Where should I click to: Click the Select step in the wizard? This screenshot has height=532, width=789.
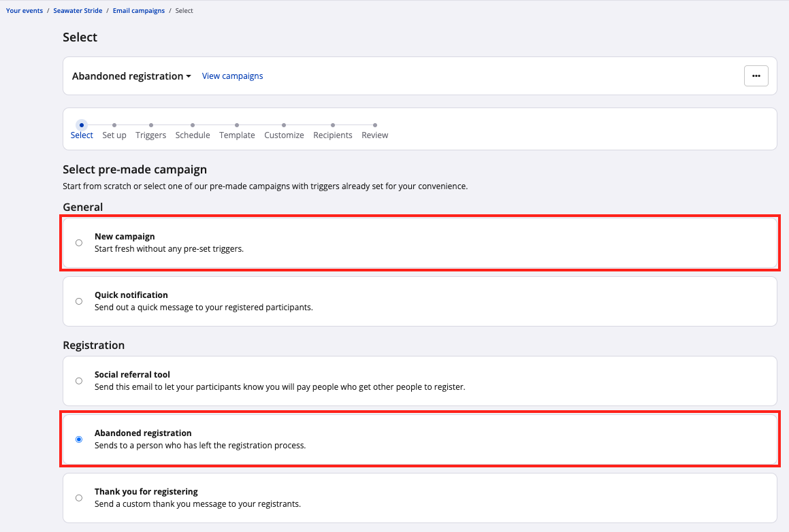click(82, 135)
